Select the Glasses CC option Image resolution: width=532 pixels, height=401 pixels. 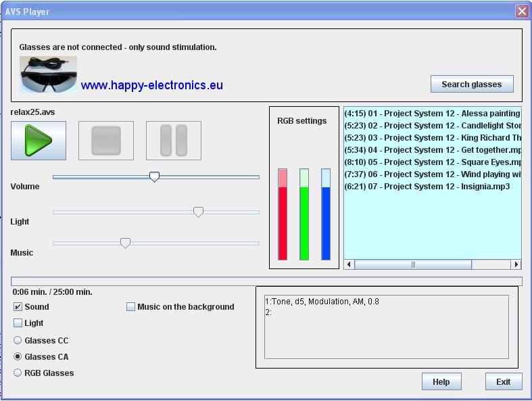coord(18,341)
